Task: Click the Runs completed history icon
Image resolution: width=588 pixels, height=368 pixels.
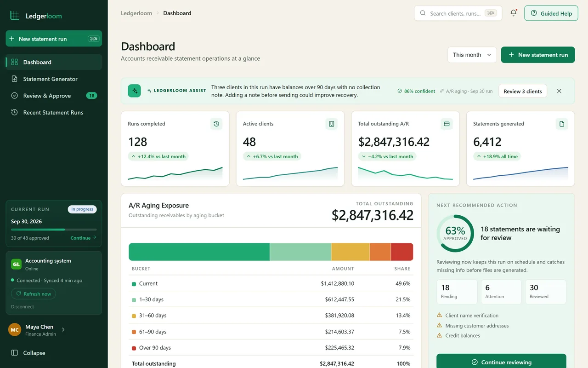Action: 216,124
